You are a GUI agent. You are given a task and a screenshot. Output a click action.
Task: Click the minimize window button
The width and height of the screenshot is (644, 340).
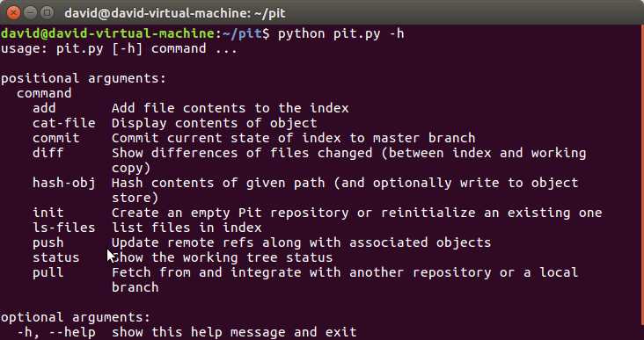tap(31, 12)
